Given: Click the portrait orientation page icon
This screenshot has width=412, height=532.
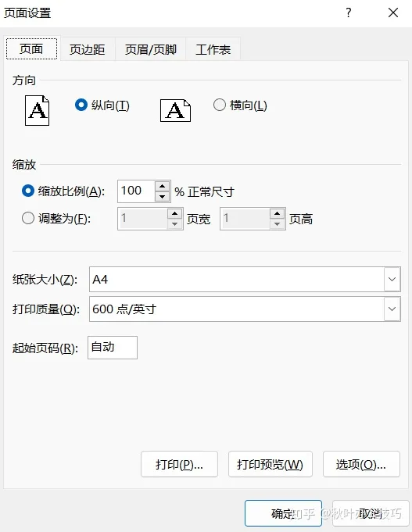Looking at the screenshot, I should [37, 111].
